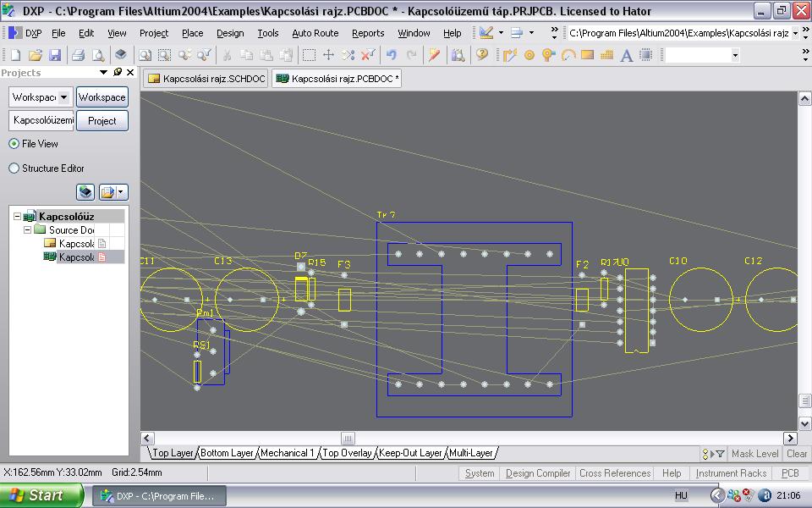Click the Fit Document zoom icon
The height and width of the screenshot is (508, 812).
145,54
